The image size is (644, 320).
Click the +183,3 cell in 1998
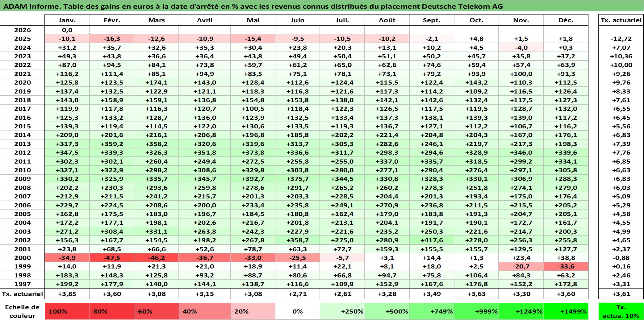67,275
